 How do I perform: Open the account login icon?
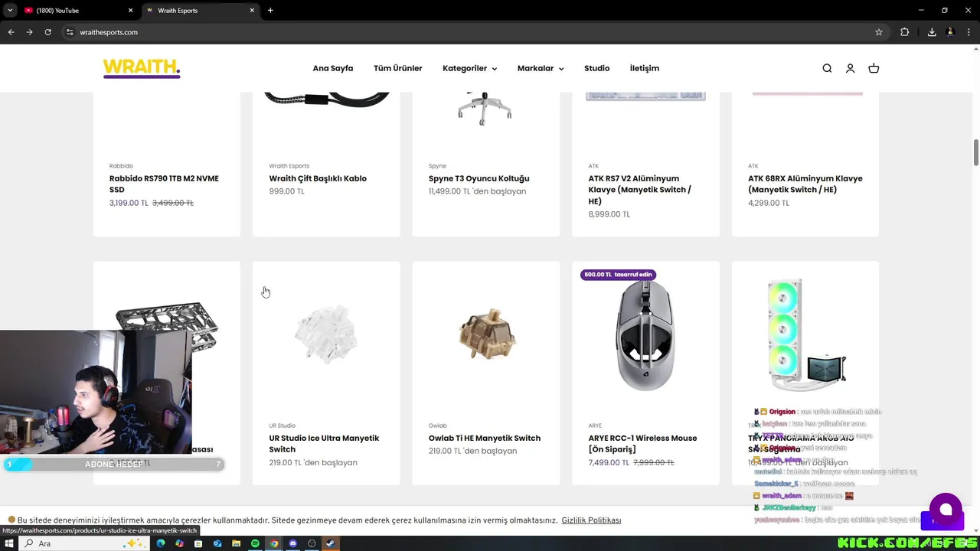tap(850, 68)
